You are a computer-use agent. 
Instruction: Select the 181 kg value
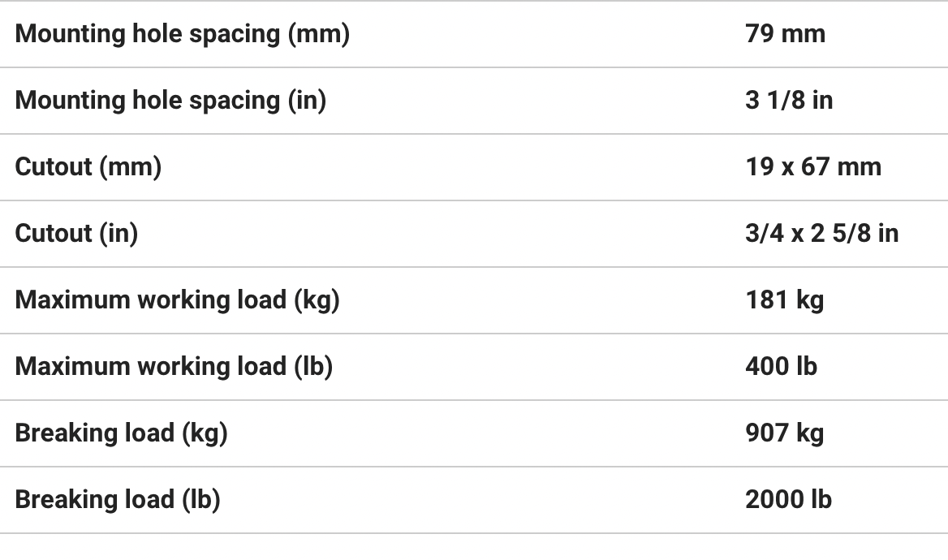[x=784, y=300]
